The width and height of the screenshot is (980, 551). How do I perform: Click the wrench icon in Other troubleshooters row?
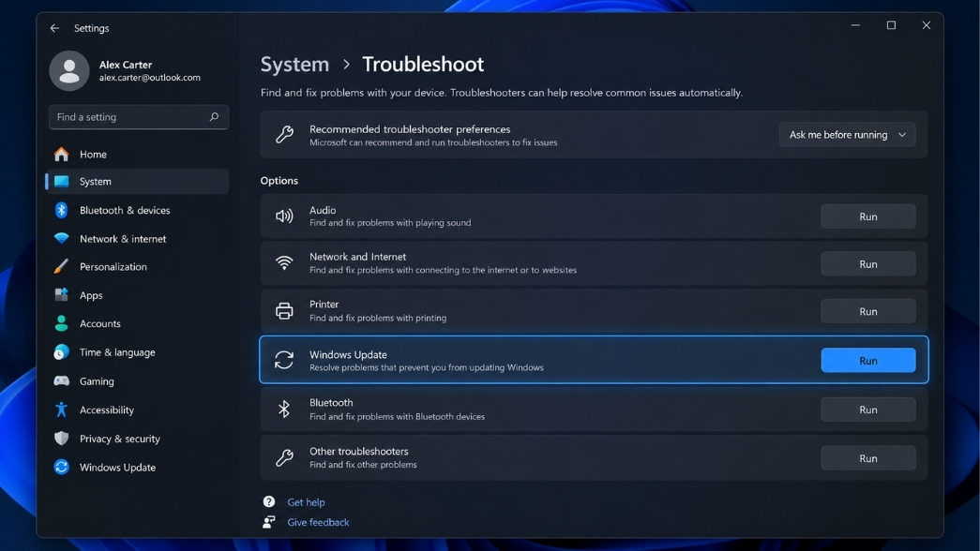284,458
